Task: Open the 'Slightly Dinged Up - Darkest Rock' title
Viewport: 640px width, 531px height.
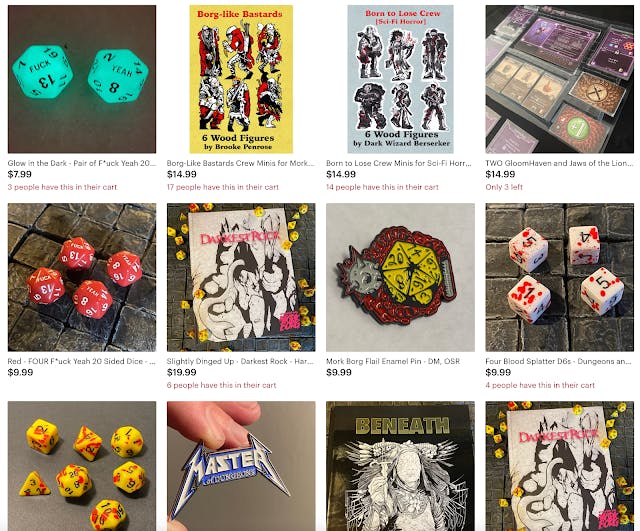Action: [x=240, y=361]
